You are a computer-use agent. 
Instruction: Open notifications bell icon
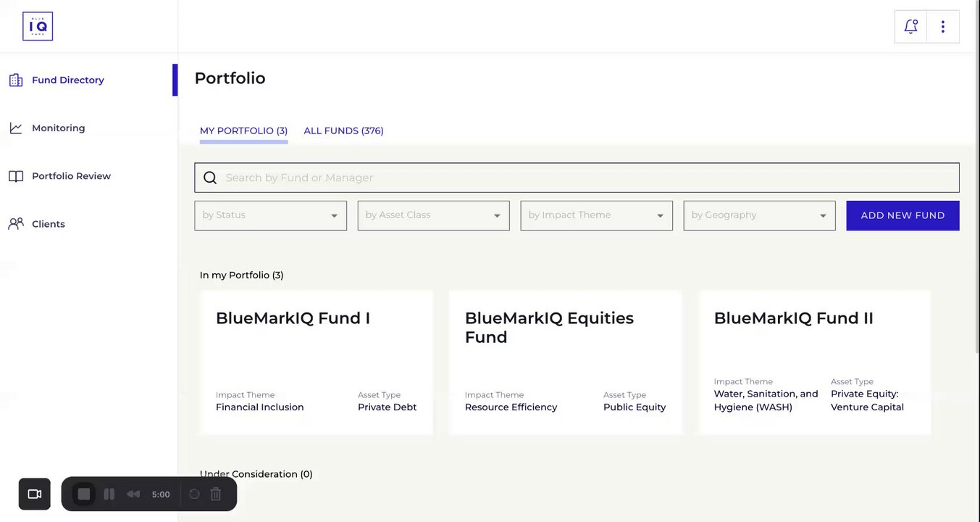coord(911,26)
